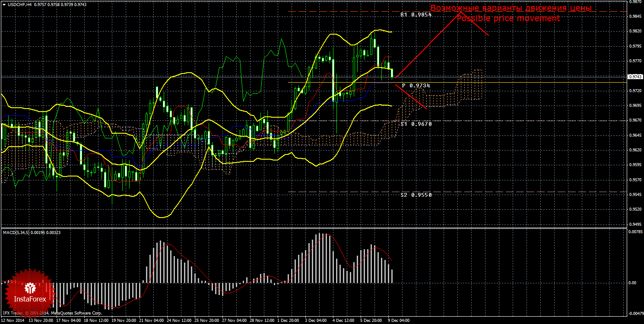Click the 5 Dec 20:00 time label
Viewport: 644px width, 324px height.
(x=372, y=321)
